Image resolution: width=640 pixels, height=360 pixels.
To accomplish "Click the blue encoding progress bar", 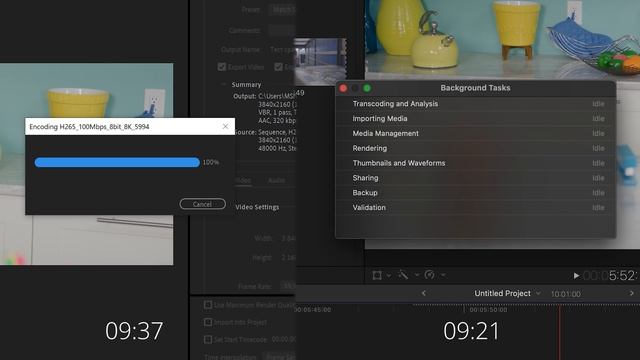I will pos(117,162).
